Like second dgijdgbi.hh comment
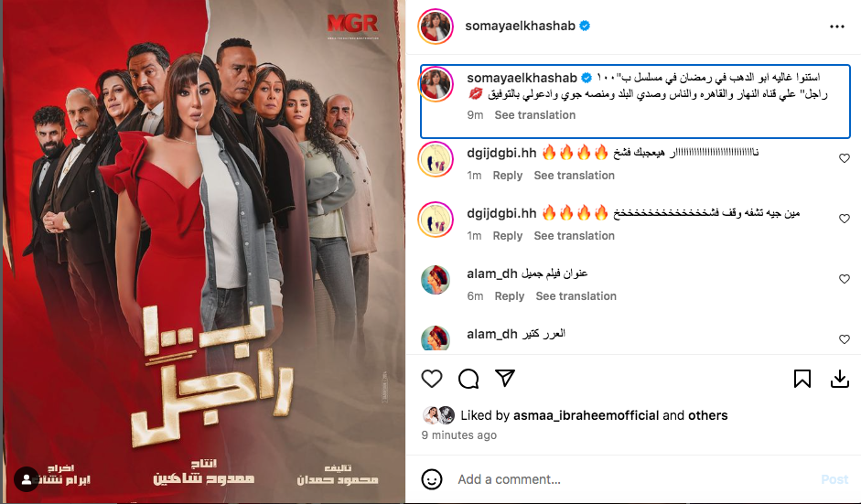 tap(845, 219)
